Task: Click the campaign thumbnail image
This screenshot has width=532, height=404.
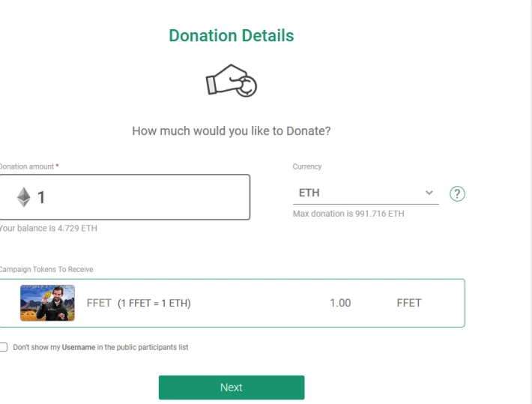Action: coord(47,303)
